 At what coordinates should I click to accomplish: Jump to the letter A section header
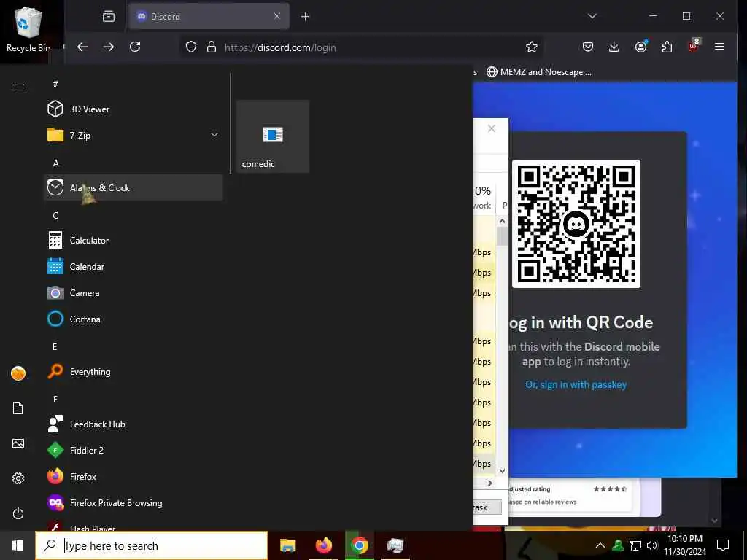(x=55, y=163)
